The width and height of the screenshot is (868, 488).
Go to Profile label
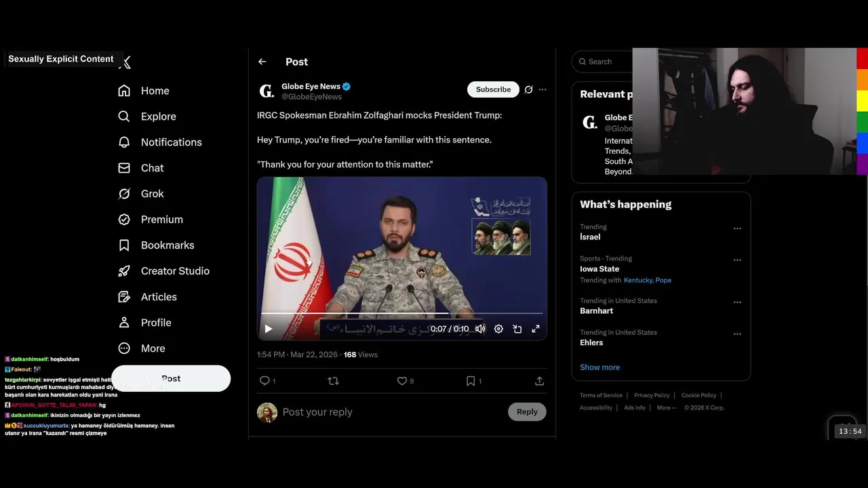[x=156, y=323]
